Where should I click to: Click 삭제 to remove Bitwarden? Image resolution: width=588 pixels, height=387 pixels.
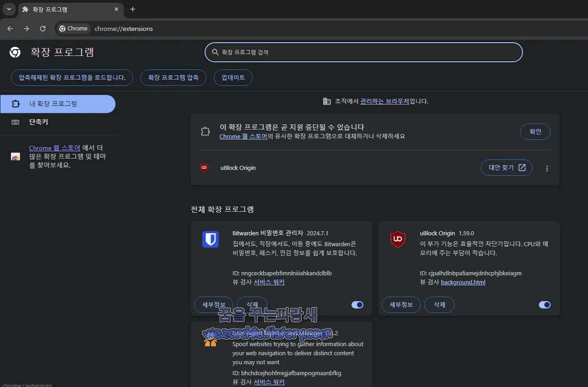pos(252,304)
